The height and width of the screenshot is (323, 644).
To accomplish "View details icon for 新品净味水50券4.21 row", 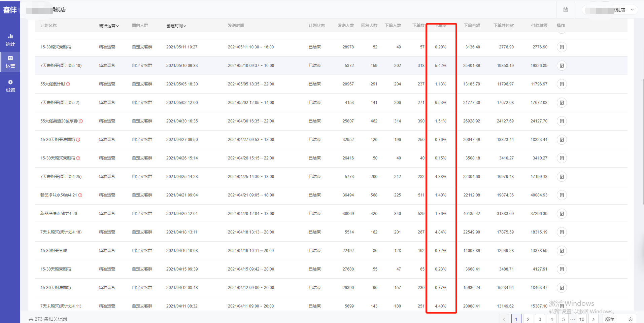I will [x=562, y=195].
